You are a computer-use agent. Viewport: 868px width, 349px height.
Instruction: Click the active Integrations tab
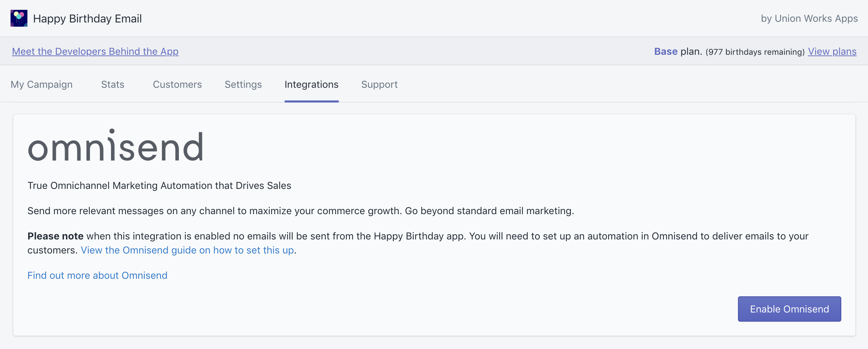[x=311, y=85]
